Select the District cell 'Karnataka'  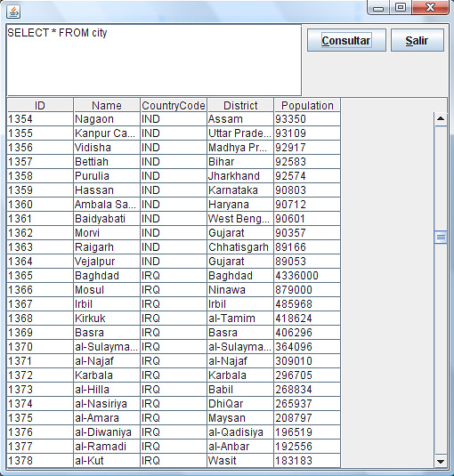240,190
